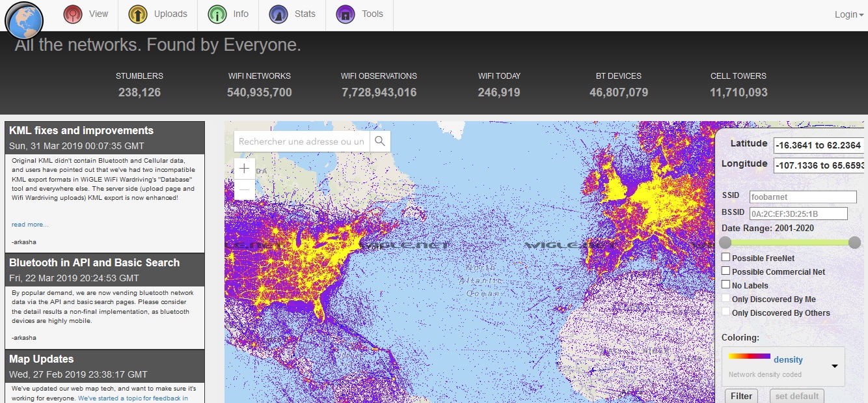This screenshot has height=403, width=868.
Task: Click the set default button
Action: (797, 396)
